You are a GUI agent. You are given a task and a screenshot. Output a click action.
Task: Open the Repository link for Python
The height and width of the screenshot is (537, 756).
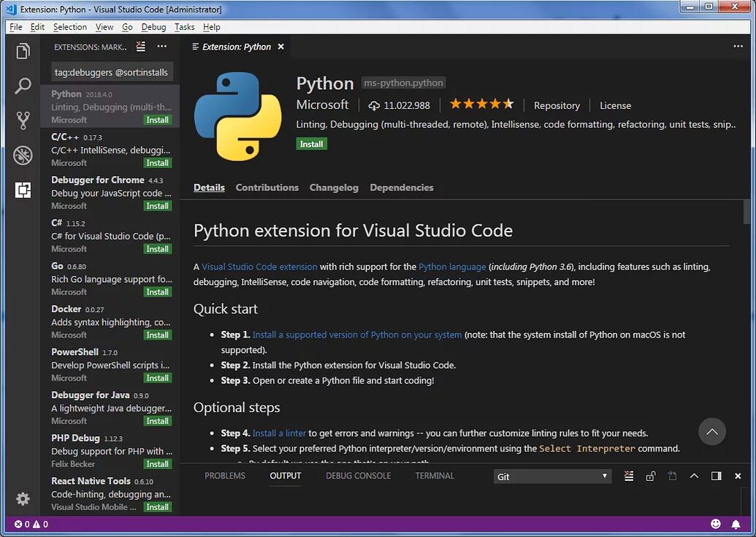(557, 105)
